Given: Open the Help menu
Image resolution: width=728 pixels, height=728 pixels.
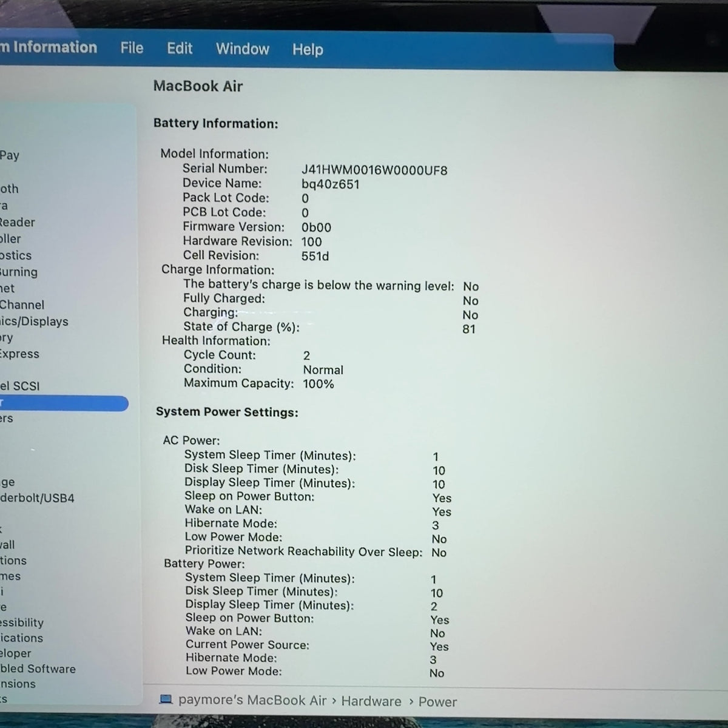Looking at the screenshot, I should [308, 50].
